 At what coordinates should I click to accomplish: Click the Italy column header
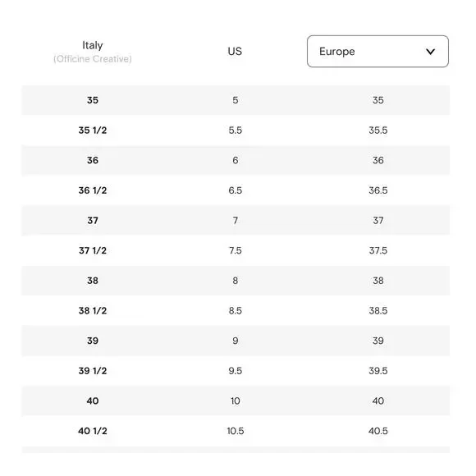click(93, 45)
